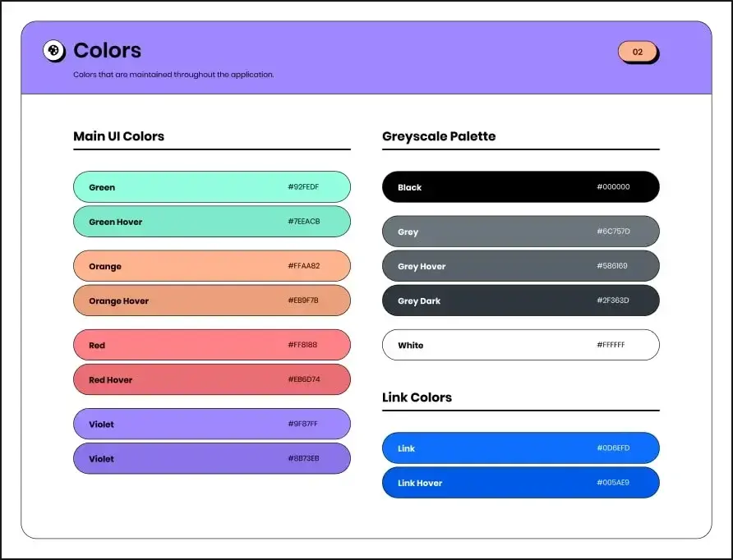Choose the Orange color swatch
This screenshot has height=560, width=733.
211,266
